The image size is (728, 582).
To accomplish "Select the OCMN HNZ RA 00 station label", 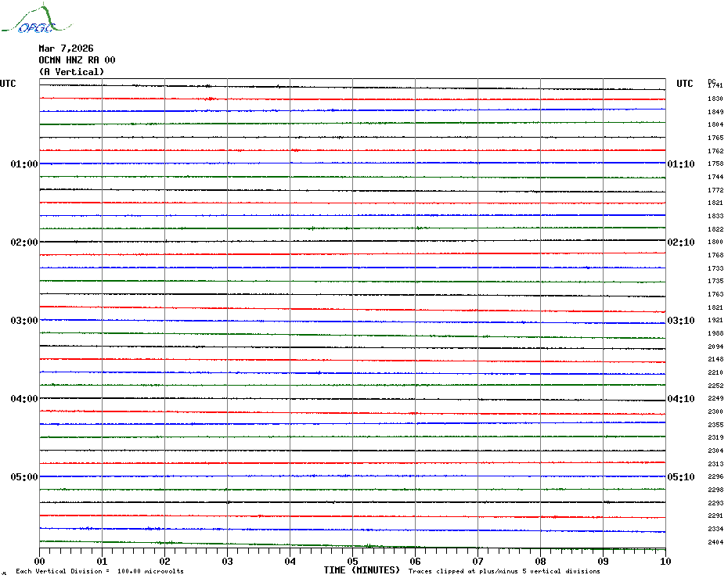I will [77, 60].
